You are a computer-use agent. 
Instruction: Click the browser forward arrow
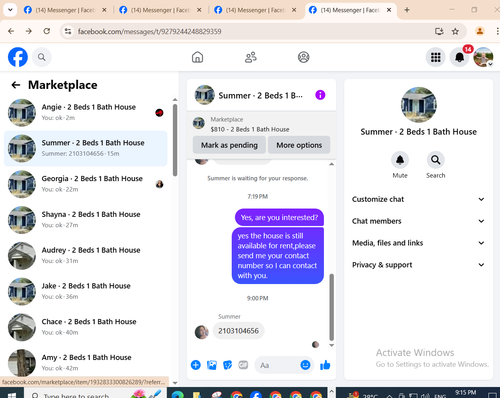29,31
